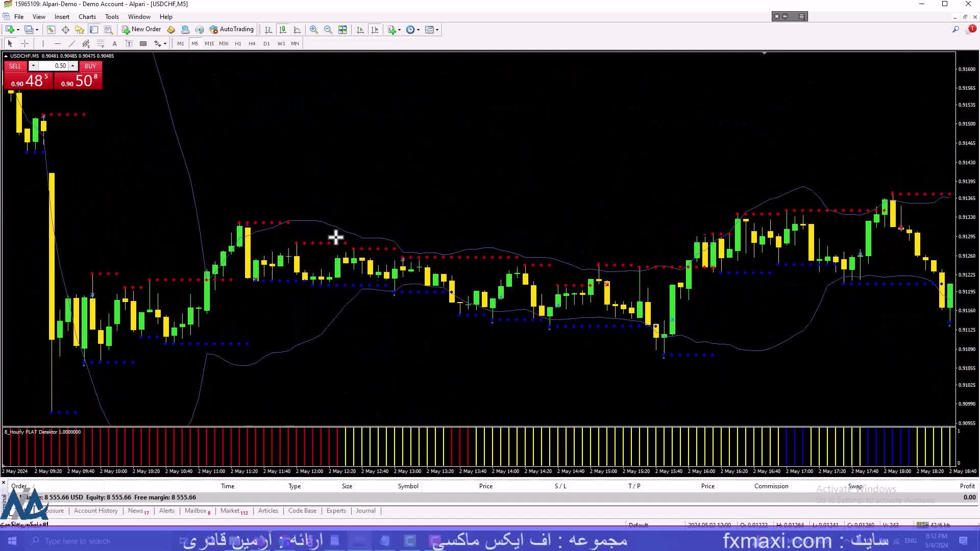
Task: Select the Draw Trendline tool
Action: (71, 44)
